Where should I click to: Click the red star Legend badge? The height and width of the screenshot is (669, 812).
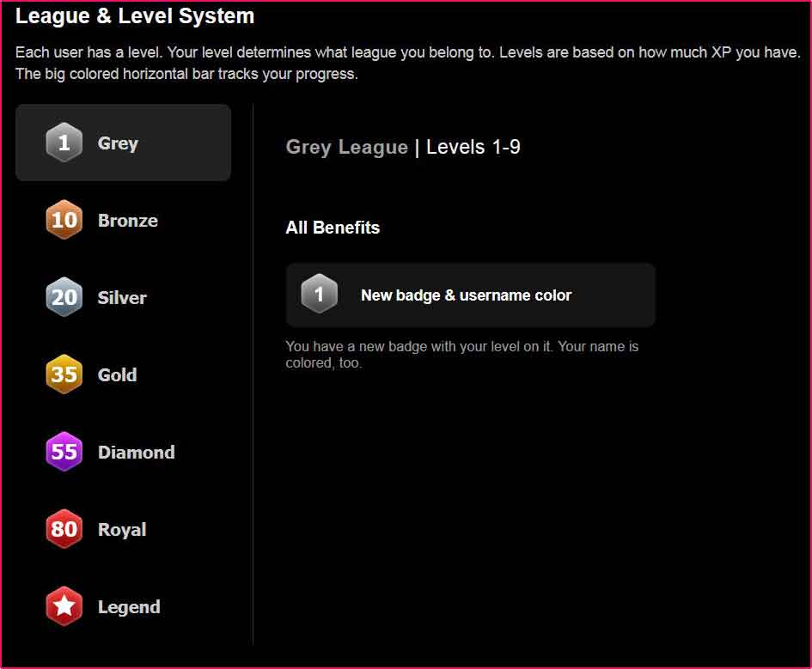click(64, 605)
